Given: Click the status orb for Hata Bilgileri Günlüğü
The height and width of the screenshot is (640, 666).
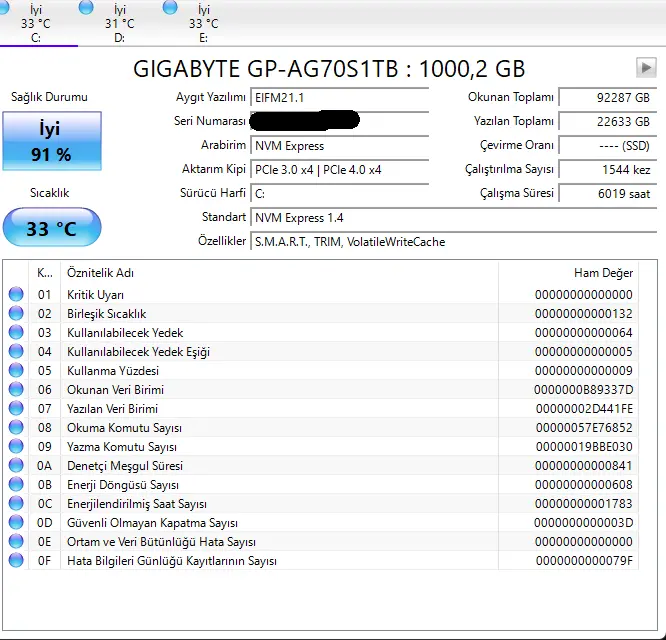Looking at the screenshot, I should [16, 560].
